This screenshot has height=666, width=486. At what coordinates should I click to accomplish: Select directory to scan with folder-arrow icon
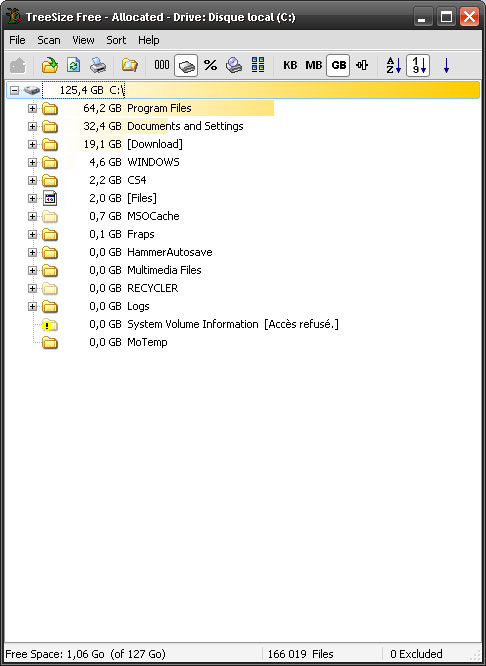coord(50,66)
